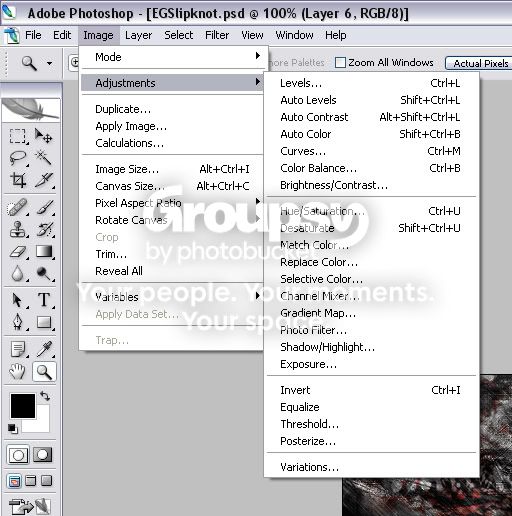Screen dimensions: 512x516
Task: Select the Clone Stamp tool
Action: coord(17,230)
